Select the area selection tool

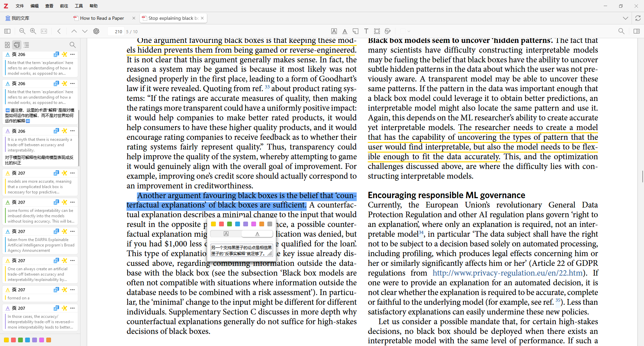[377, 31]
